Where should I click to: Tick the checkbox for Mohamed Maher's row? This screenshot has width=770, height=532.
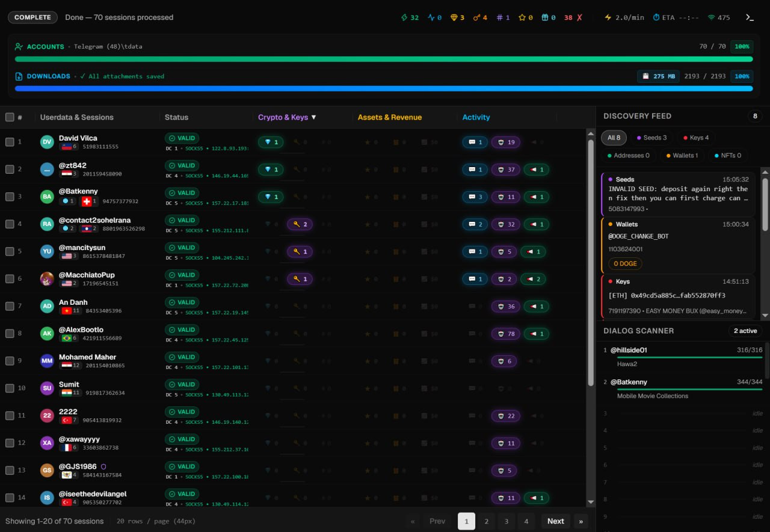(x=10, y=361)
